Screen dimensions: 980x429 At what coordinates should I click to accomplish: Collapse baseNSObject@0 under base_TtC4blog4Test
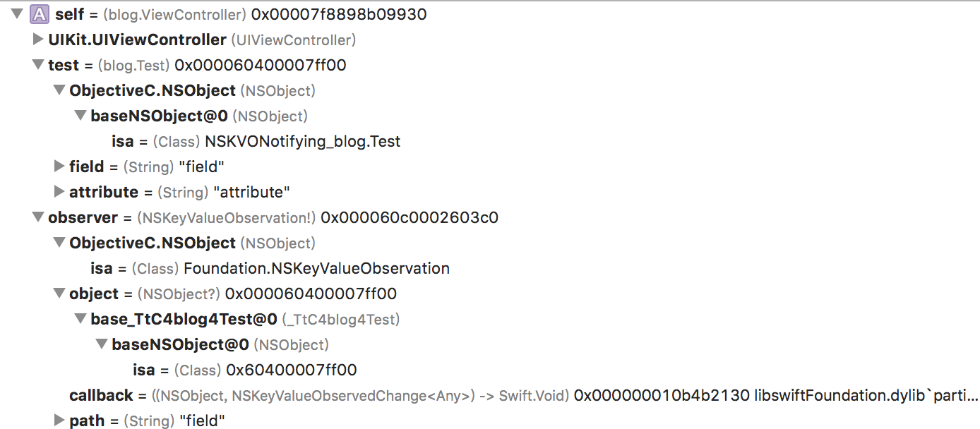pyautogui.click(x=102, y=344)
